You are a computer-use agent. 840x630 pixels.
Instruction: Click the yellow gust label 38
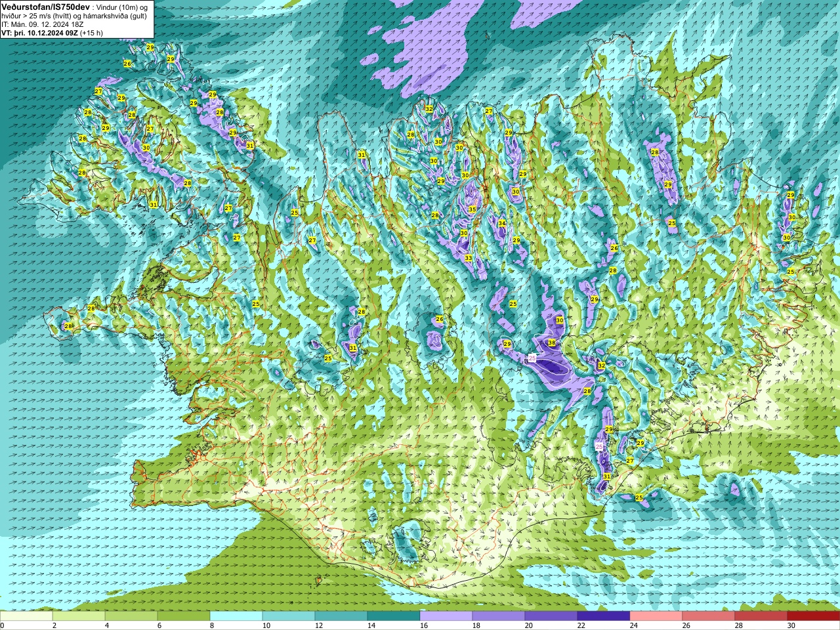click(x=552, y=343)
